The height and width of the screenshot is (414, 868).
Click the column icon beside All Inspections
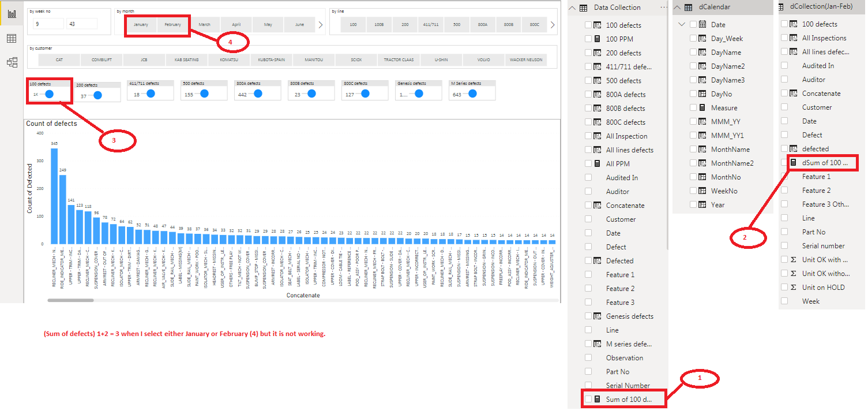pyautogui.click(x=794, y=38)
